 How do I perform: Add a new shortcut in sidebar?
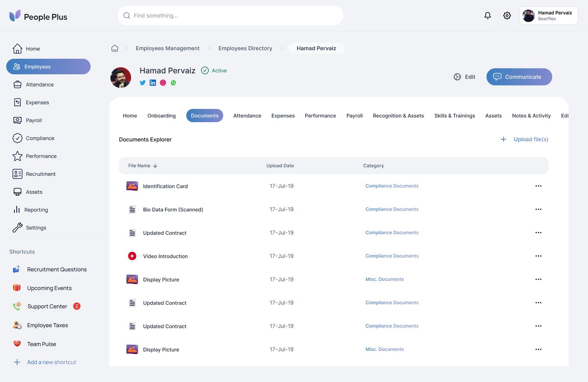click(x=51, y=362)
